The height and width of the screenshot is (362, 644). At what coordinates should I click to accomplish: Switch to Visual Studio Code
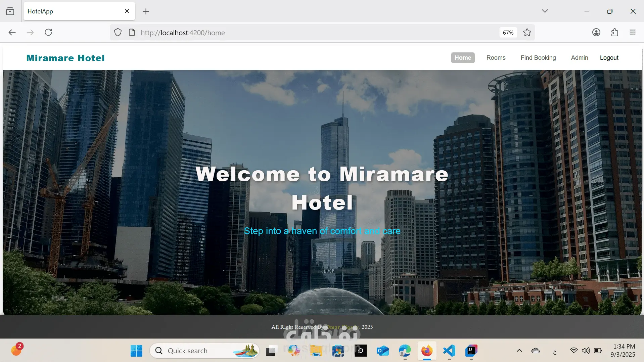(449, 351)
